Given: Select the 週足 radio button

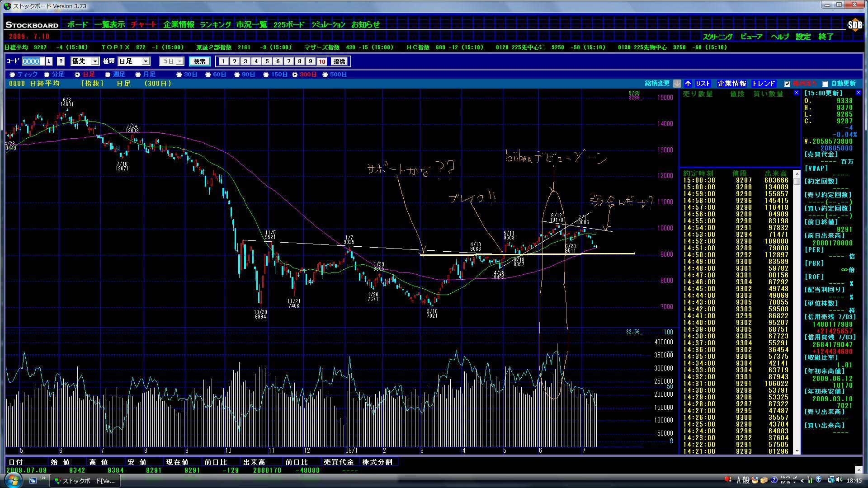Looking at the screenshot, I should coord(108,75).
